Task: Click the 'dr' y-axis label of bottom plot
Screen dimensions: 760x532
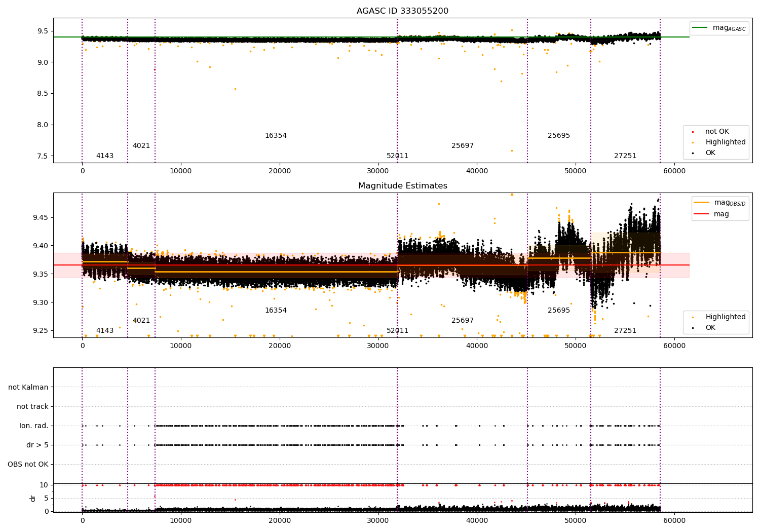Action: [x=33, y=498]
